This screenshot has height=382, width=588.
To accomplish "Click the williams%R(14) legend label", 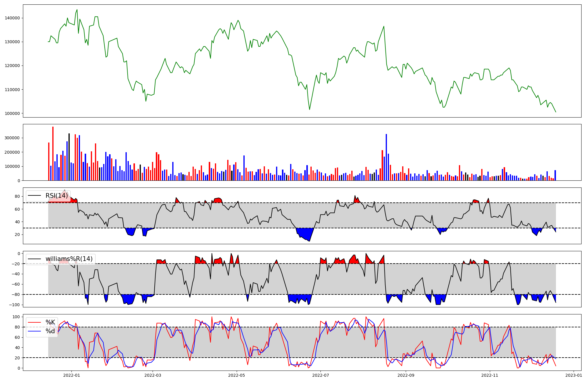I will click(x=69, y=259).
